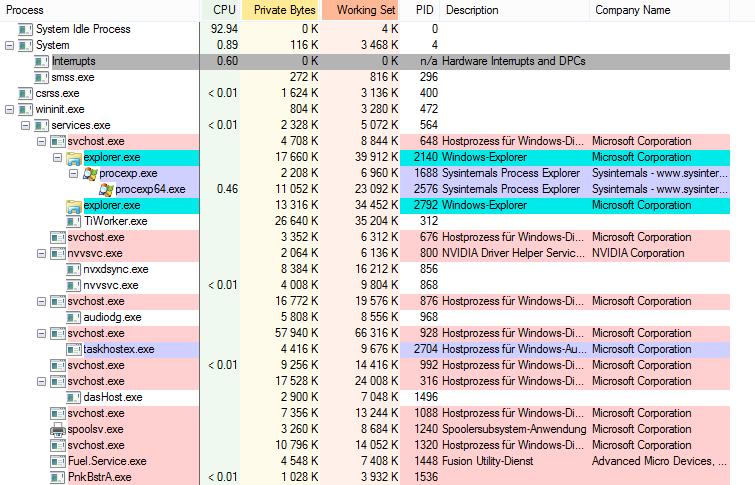Screen dimensions: 755x485
Task: Click the Interrupts process icon
Action: pos(41,62)
